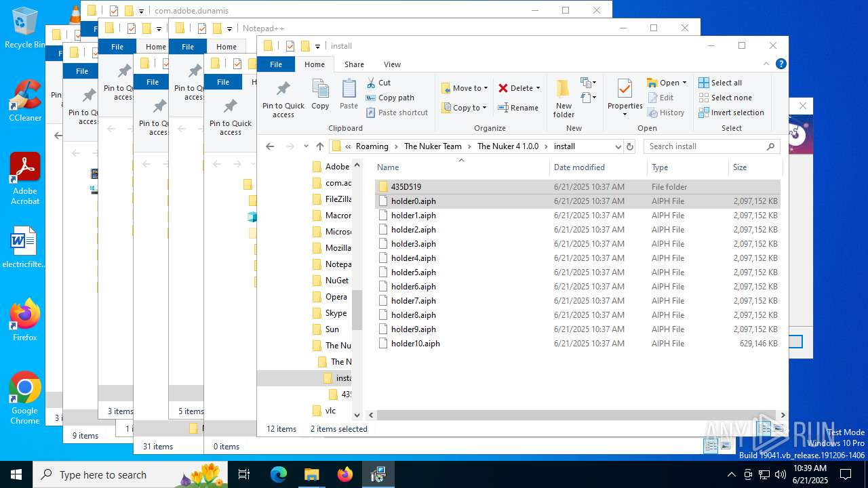This screenshot has height=488, width=868.
Task: Open Google Chrome desktop shortcut
Action: pyautogui.click(x=25, y=399)
